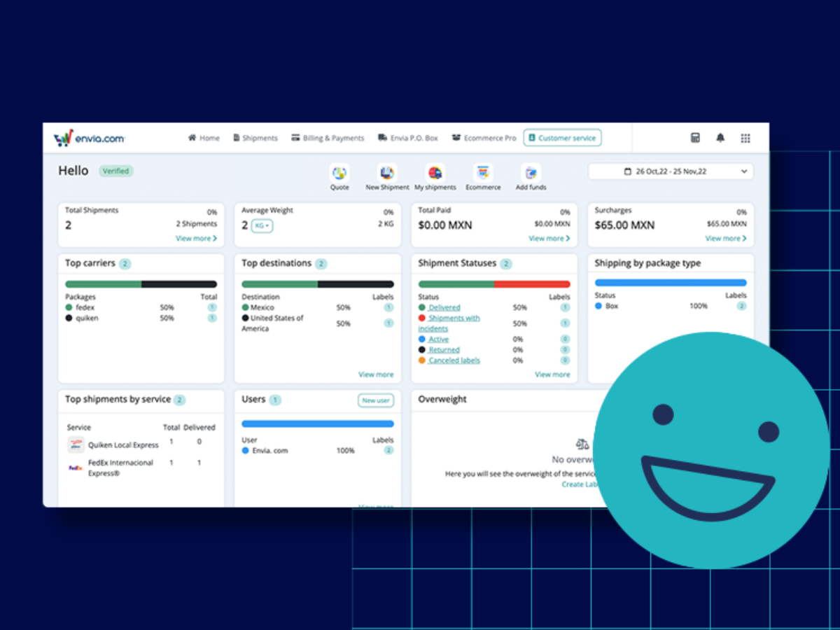Click the Add funds shortcut icon
Image resolution: width=840 pixels, height=630 pixels.
tap(531, 173)
